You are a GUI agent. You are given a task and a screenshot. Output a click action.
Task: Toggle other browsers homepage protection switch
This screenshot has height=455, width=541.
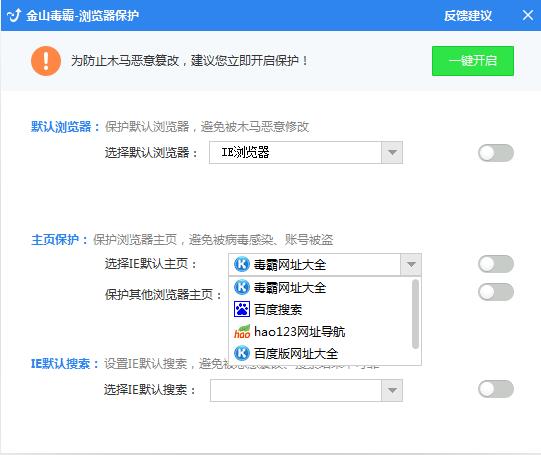click(496, 292)
